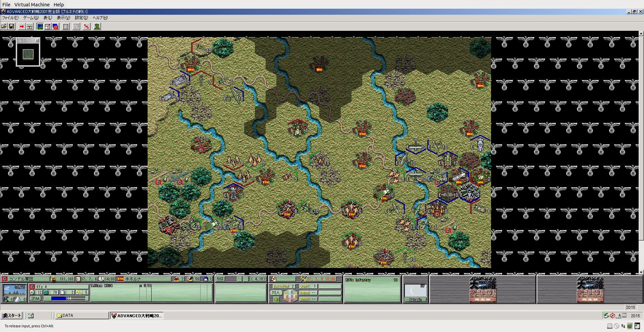Click the VM CD-ROM status icon

(616, 326)
